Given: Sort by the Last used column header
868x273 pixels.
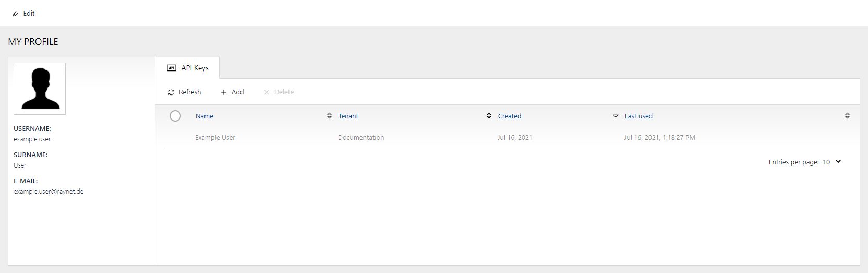Looking at the screenshot, I should pos(638,116).
